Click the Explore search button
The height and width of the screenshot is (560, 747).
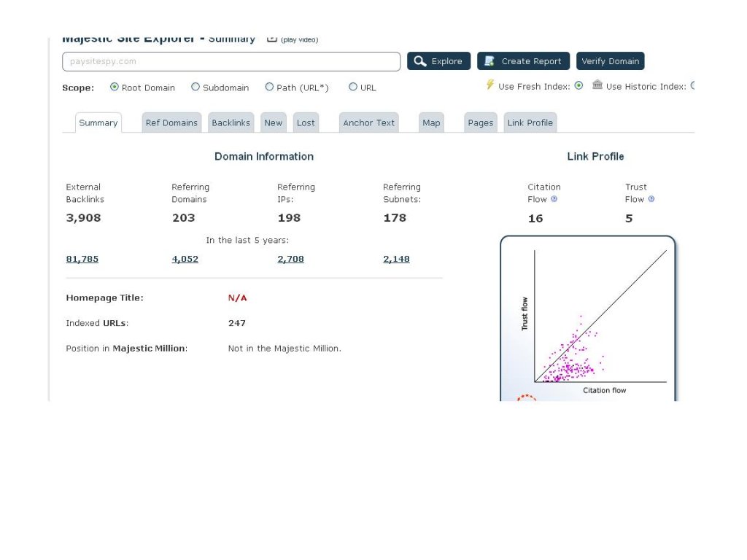[438, 61]
